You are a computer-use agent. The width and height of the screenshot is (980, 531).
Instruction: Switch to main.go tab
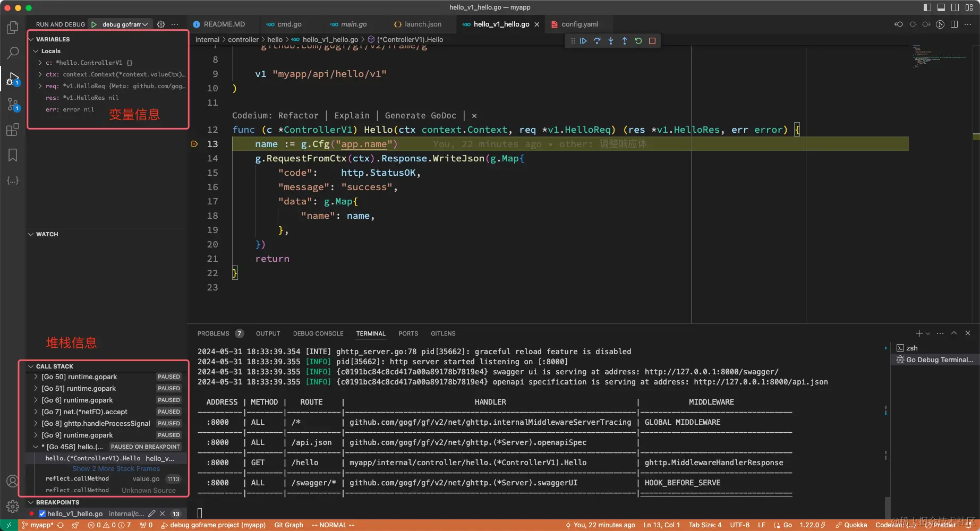[353, 24]
